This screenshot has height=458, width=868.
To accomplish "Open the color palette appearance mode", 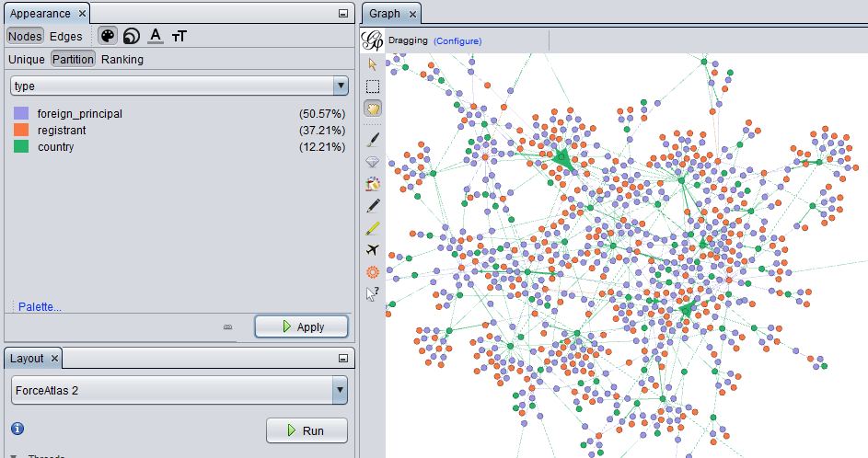I will [108, 36].
